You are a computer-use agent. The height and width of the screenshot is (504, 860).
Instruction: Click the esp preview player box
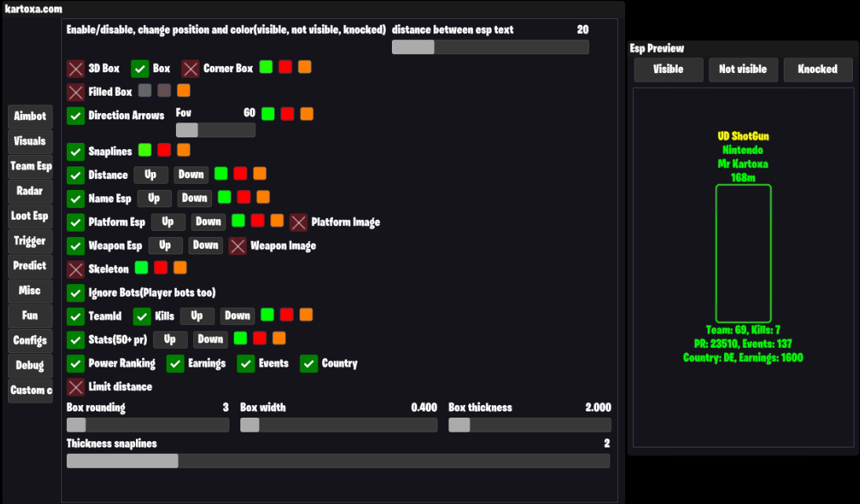point(743,254)
